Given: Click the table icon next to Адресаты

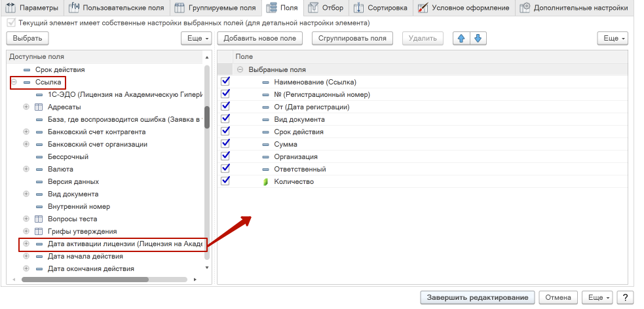Looking at the screenshot, I should pos(39,107).
